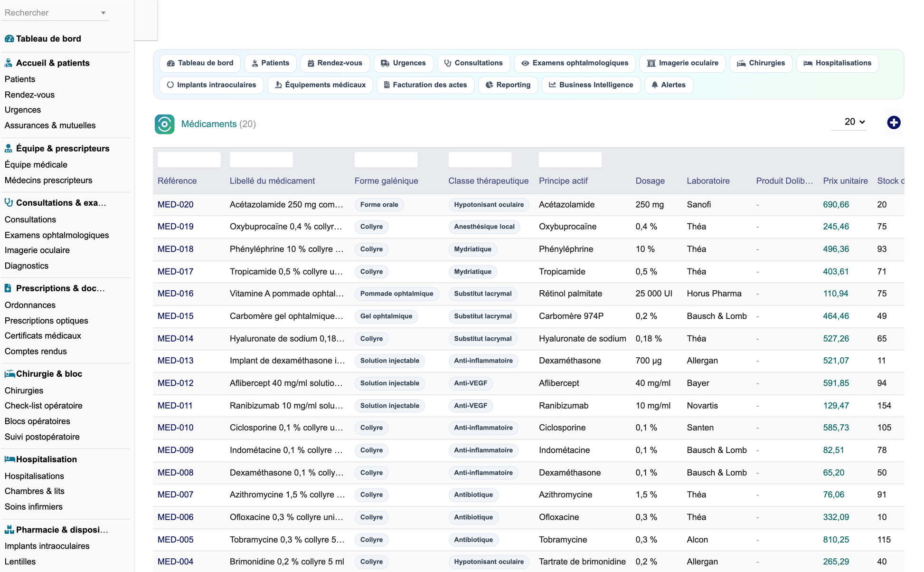Click the chart icon on Business Intelligence
Viewport: 924px width, 572px height.
(552, 85)
